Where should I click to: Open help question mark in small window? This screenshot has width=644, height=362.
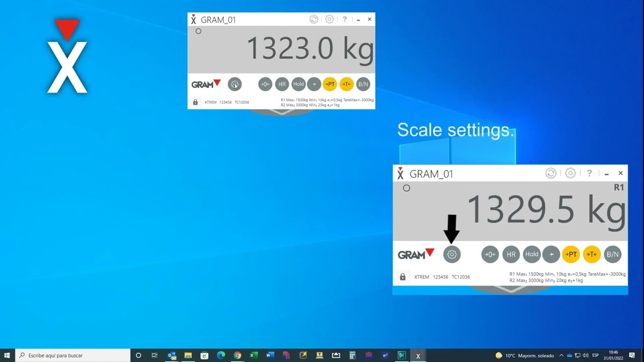tap(345, 19)
